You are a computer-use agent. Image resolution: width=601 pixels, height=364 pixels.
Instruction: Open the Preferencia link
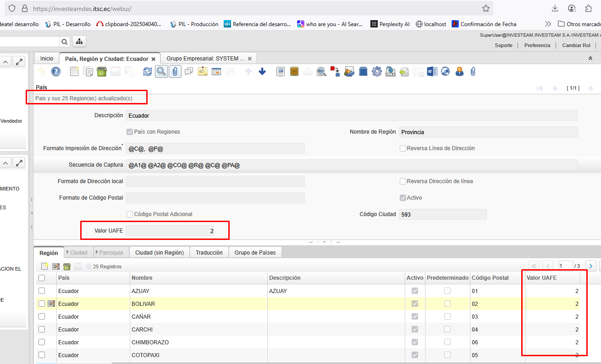point(537,45)
